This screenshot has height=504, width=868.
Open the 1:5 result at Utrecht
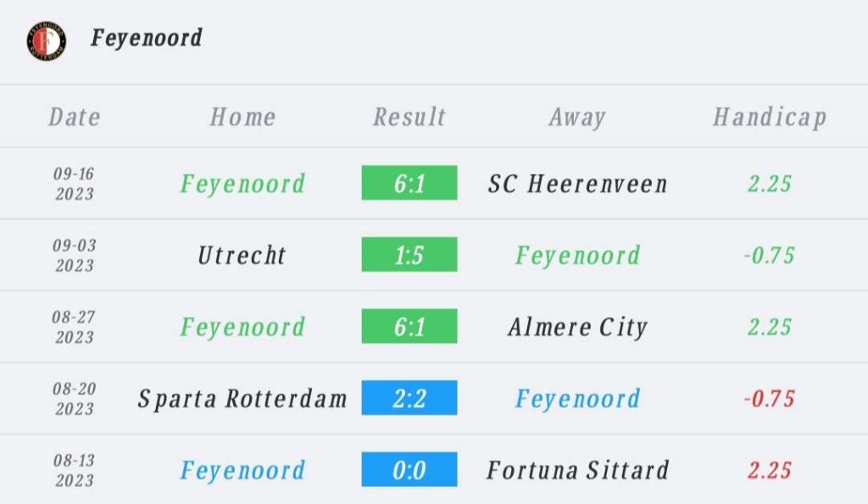409,255
